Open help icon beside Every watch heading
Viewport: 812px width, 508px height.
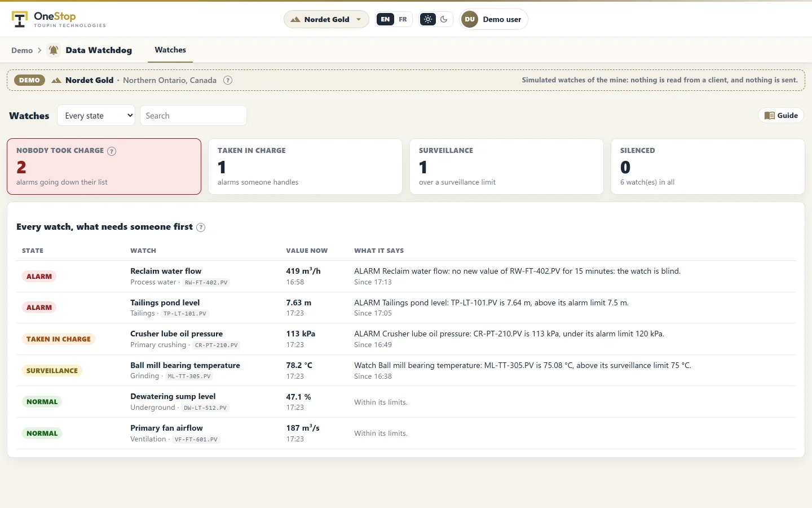click(201, 227)
